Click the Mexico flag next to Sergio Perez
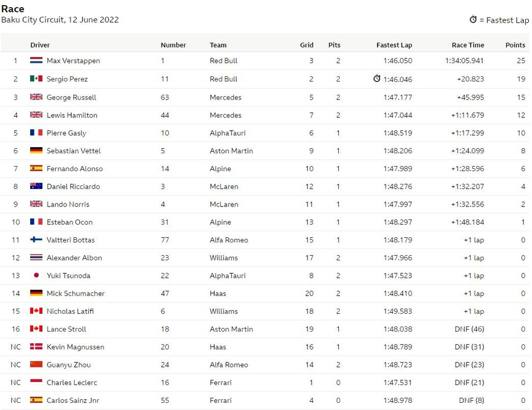This screenshot has width=532, height=410. (36, 79)
